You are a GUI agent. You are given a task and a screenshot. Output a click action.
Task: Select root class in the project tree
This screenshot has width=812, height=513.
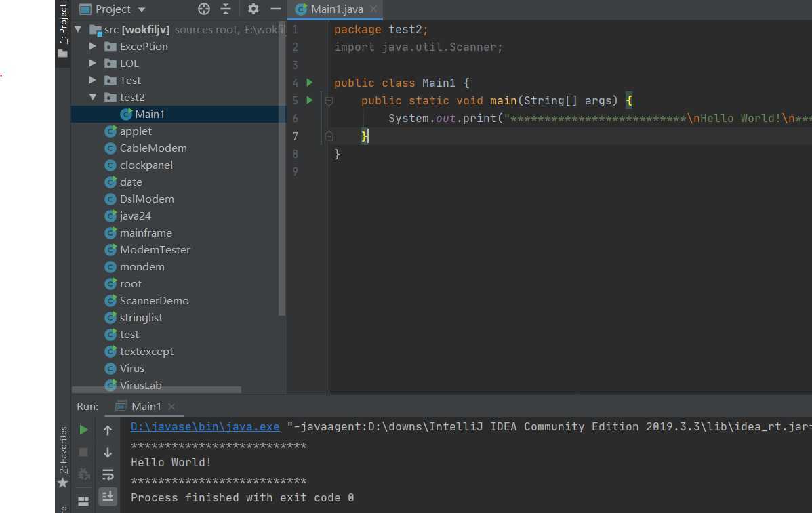click(x=131, y=284)
